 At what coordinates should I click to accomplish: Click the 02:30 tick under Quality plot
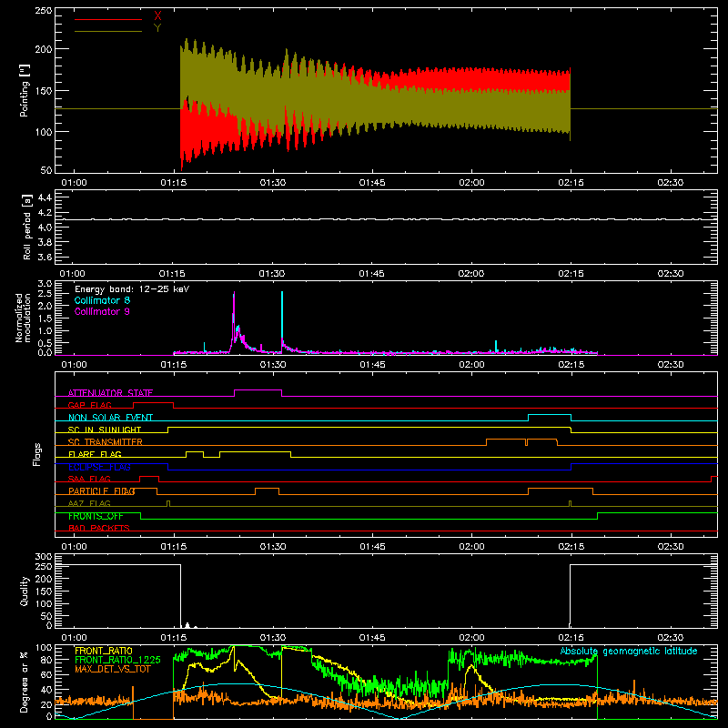[x=671, y=638]
